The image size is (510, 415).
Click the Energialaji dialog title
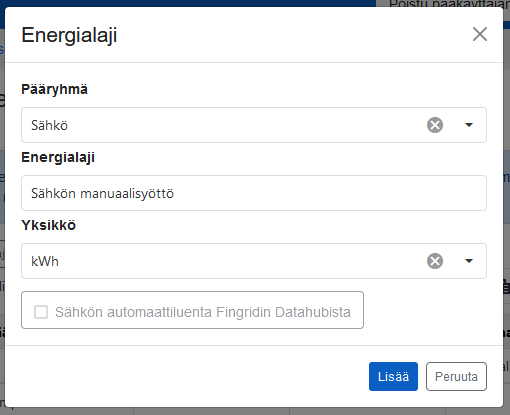point(69,35)
